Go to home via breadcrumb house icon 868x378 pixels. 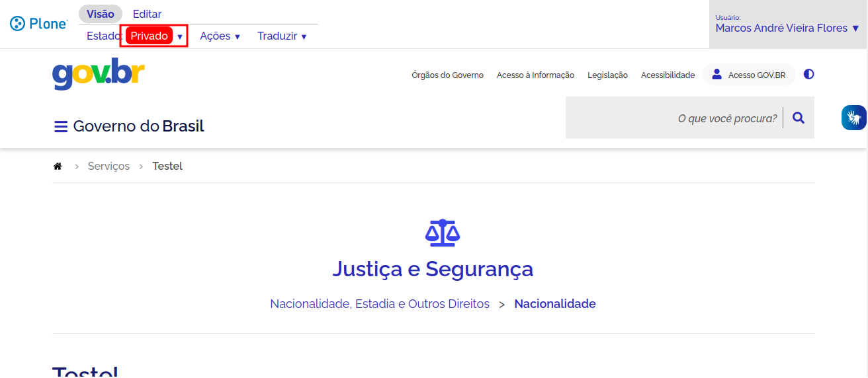pyautogui.click(x=58, y=166)
